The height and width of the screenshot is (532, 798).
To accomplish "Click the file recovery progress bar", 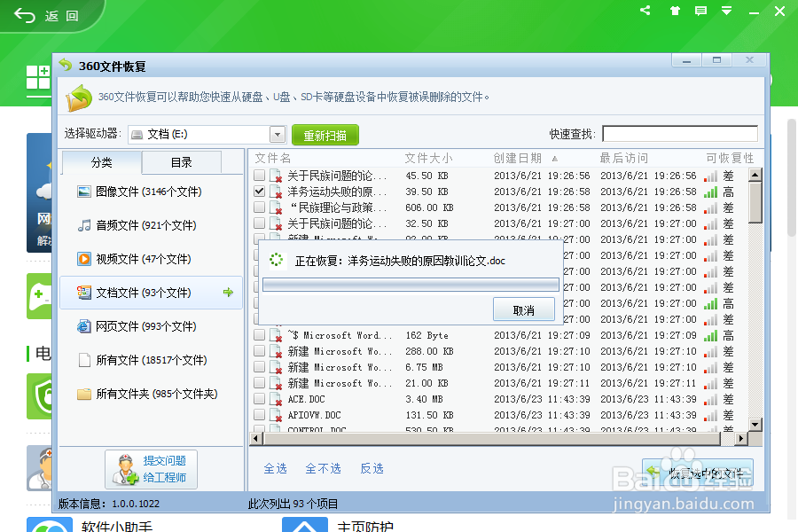I will [411, 285].
